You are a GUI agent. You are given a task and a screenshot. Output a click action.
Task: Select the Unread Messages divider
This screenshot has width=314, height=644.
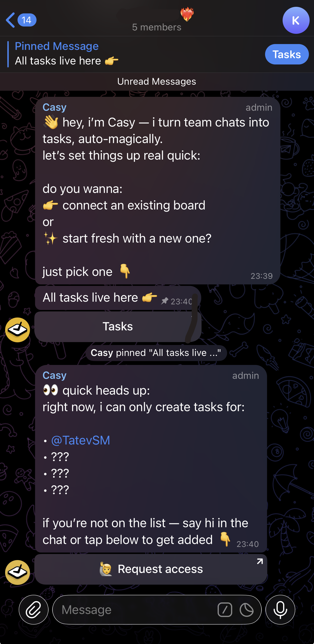pyautogui.click(x=157, y=82)
